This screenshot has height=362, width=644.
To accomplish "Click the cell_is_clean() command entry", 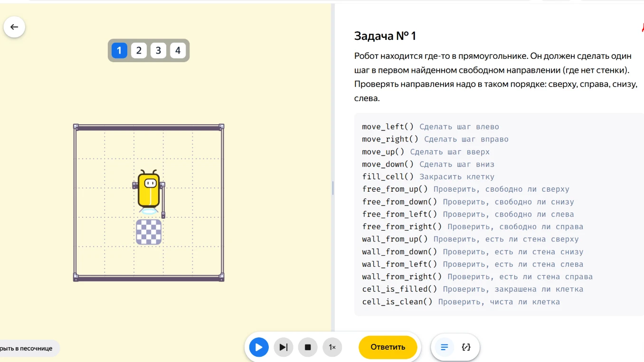I will pos(398,302).
